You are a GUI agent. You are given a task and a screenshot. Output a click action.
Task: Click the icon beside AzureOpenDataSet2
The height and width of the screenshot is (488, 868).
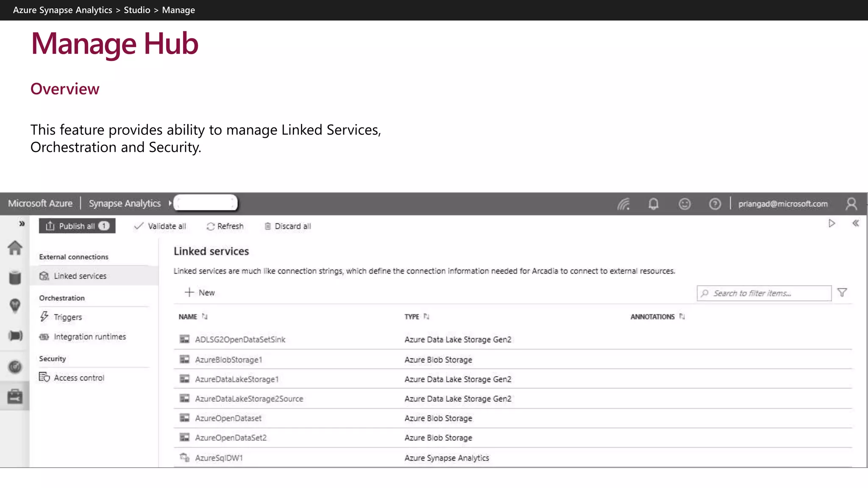184,437
